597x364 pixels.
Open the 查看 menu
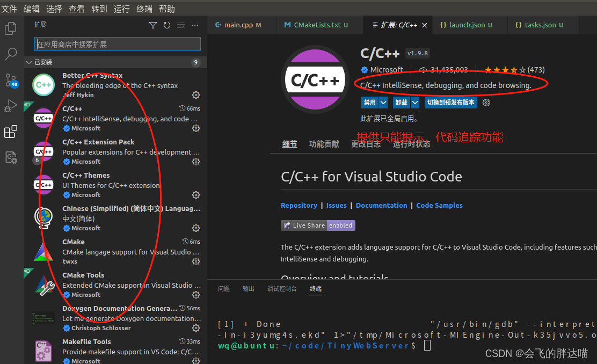pos(77,9)
